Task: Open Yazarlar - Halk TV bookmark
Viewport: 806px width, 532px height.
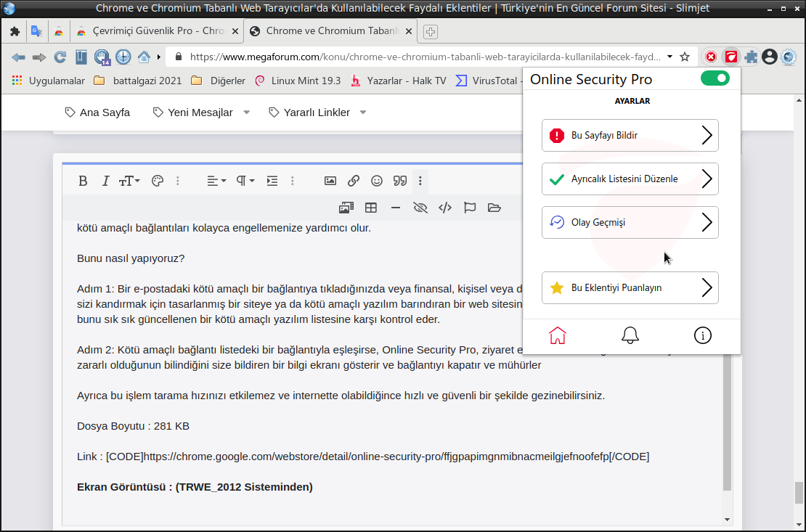Action: tap(399, 81)
